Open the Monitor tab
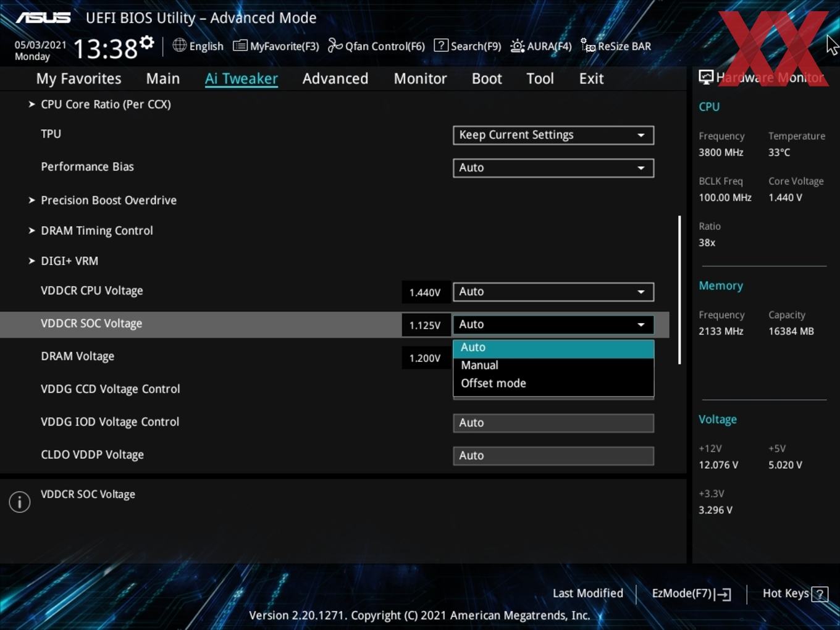Viewport: 840px width, 630px height. pos(420,78)
